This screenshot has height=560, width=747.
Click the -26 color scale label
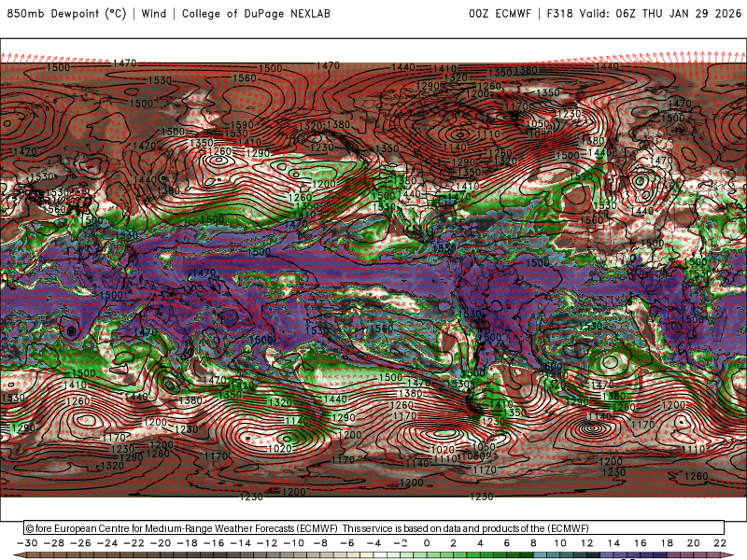[x=80, y=543]
